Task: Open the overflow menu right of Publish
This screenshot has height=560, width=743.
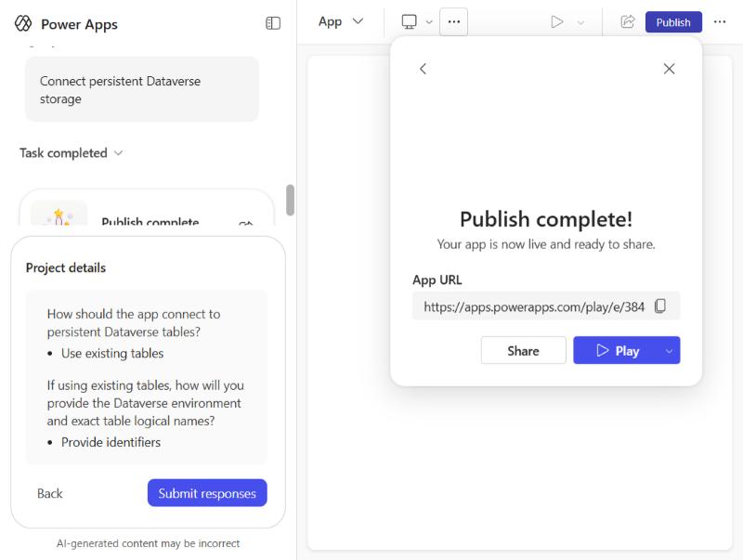Action: (x=720, y=21)
